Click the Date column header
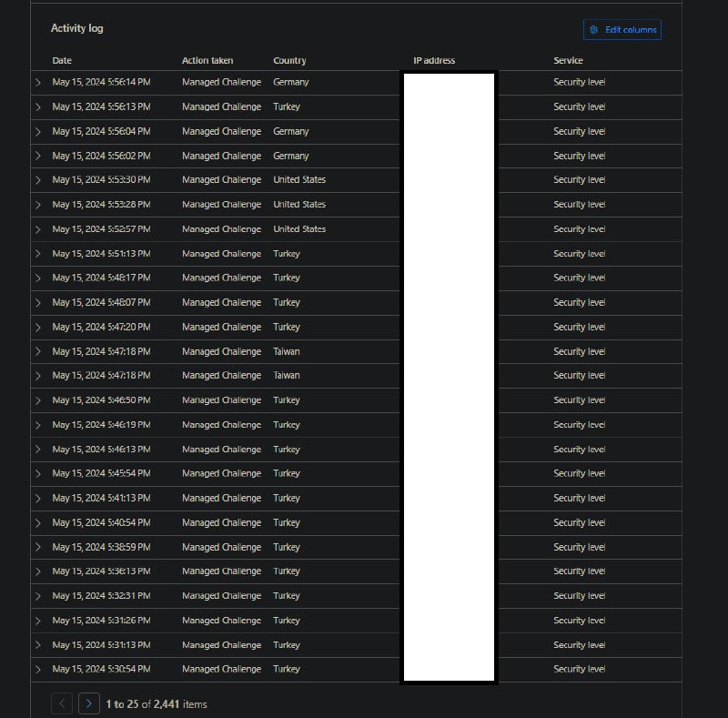728x718 pixels. pyautogui.click(x=62, y=60)
